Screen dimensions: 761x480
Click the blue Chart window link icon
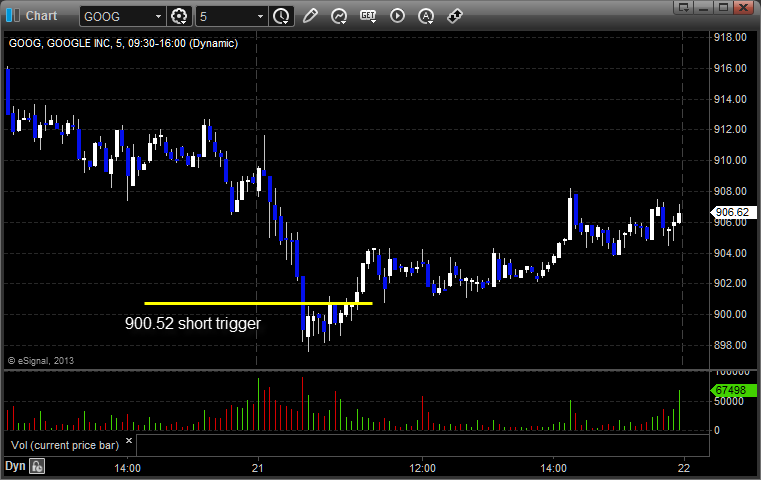13,16
